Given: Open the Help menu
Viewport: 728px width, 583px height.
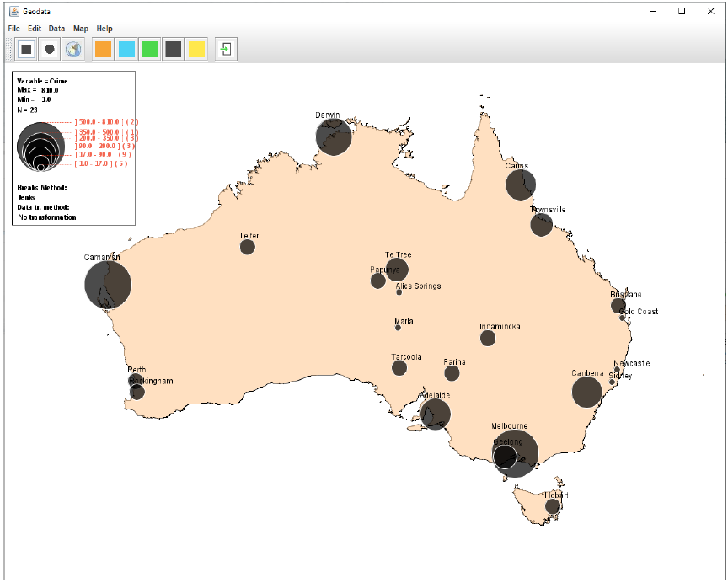Looking at the screenshot, I should tap(104, 29).
